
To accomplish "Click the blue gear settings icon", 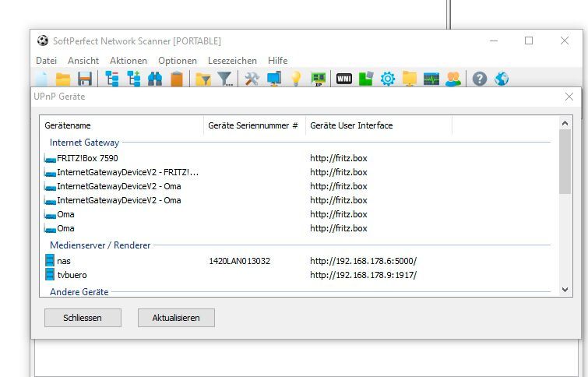I will 388,79.
